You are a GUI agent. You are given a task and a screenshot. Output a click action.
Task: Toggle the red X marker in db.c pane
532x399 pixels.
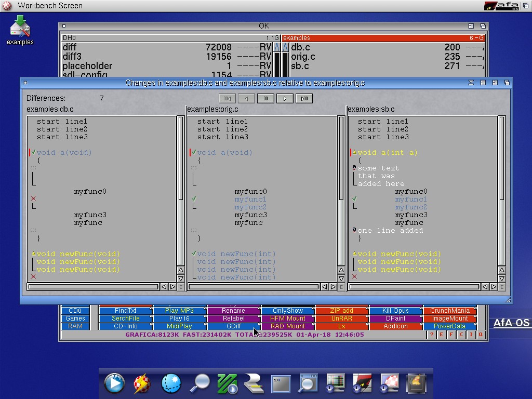33,199
